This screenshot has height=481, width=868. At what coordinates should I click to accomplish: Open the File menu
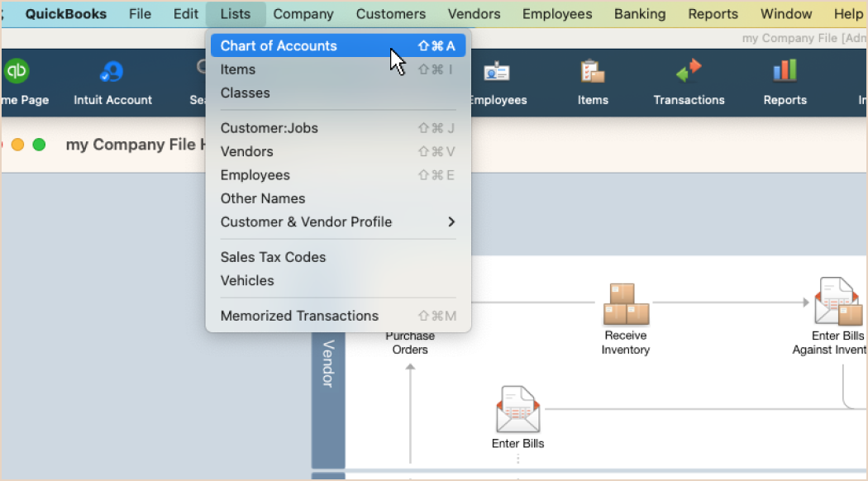[x=140, y=14]
